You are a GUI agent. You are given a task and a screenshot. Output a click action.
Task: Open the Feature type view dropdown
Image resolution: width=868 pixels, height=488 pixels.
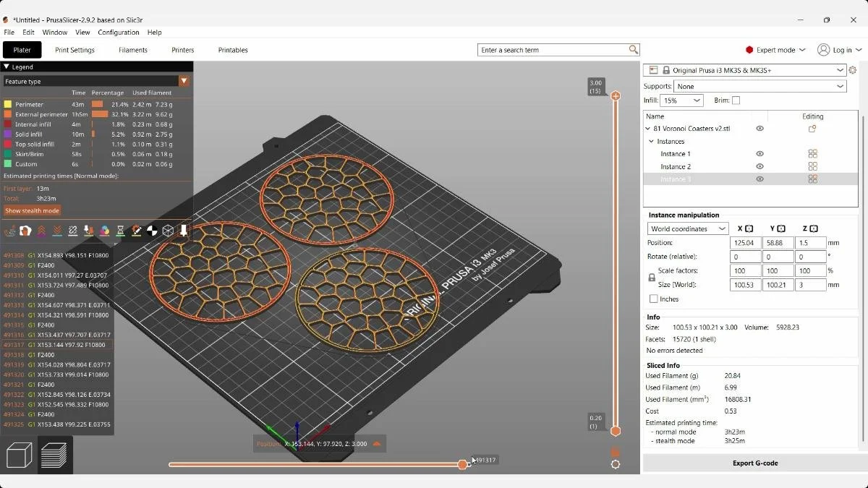tap(97, 81)
